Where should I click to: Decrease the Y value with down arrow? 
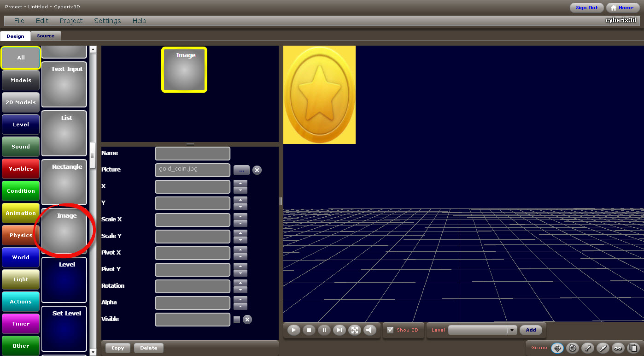pos(240,207)
